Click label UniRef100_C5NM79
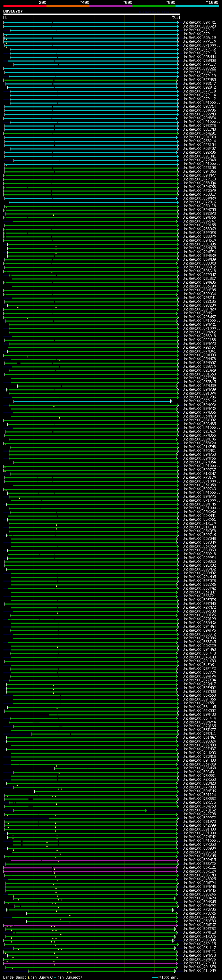 point(199,416)
